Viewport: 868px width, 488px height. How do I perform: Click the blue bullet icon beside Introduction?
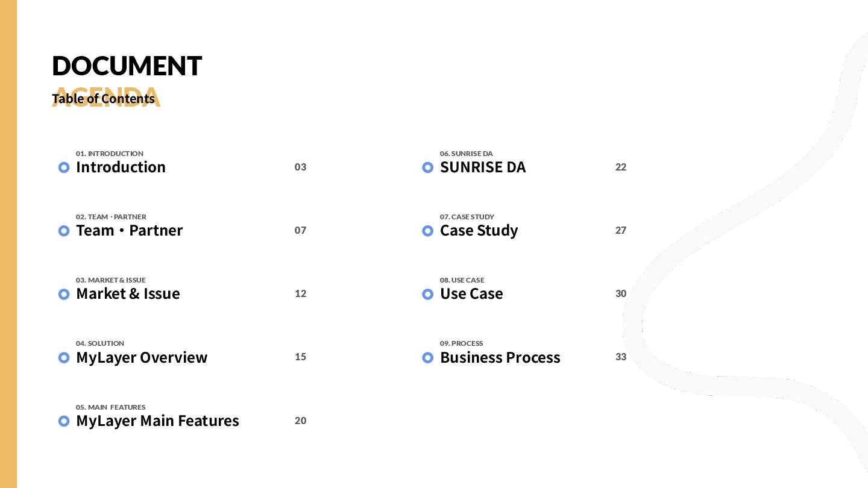[64, 167]
